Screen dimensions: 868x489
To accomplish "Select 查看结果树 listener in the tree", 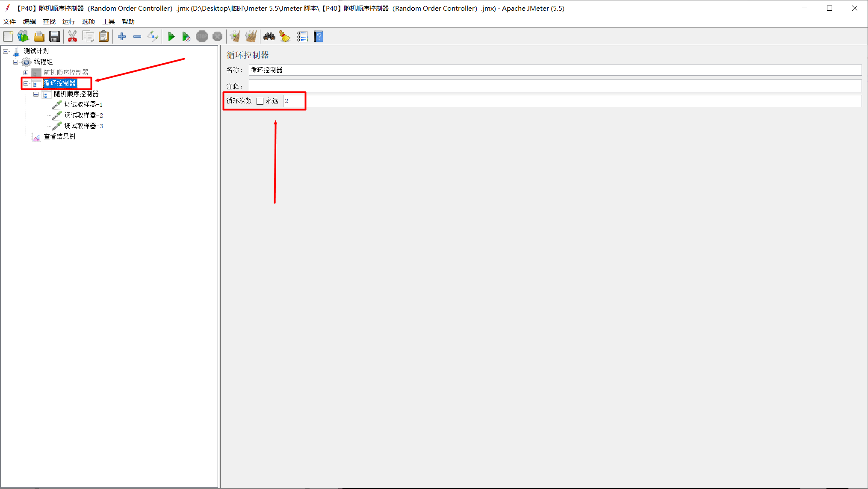I will tap(59, 137).
